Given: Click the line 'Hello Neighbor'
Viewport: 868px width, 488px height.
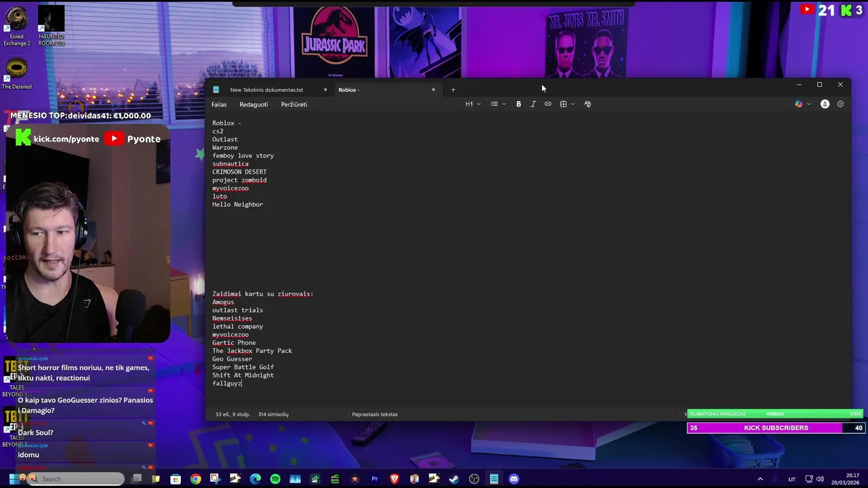Looking at the screenshot, I should coord(237,205).
